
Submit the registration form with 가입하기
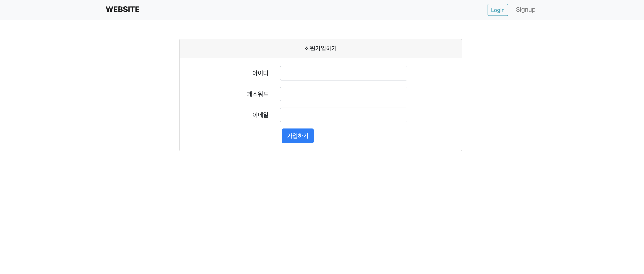[x=297, y=136]
